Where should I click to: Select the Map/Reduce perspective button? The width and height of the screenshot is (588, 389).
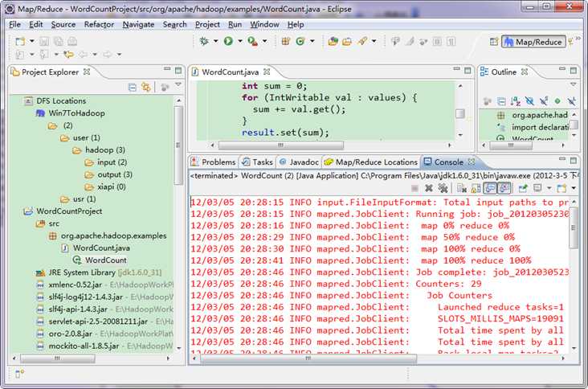pos(533,42)
